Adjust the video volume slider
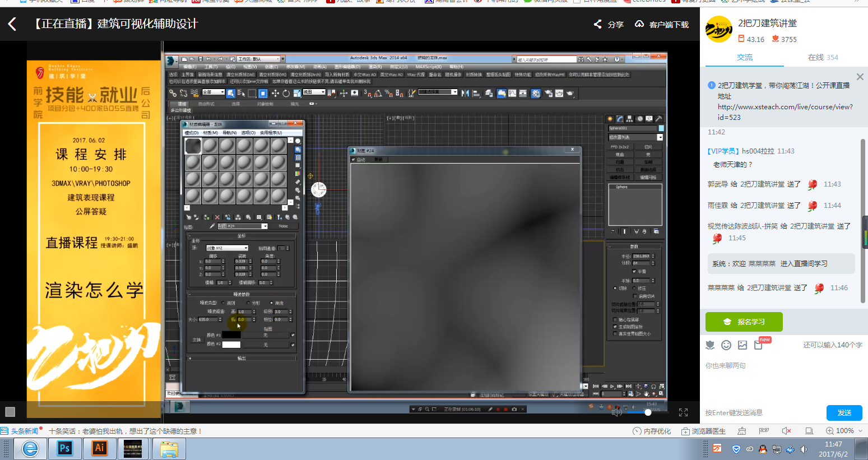 (x=648, y=412)
